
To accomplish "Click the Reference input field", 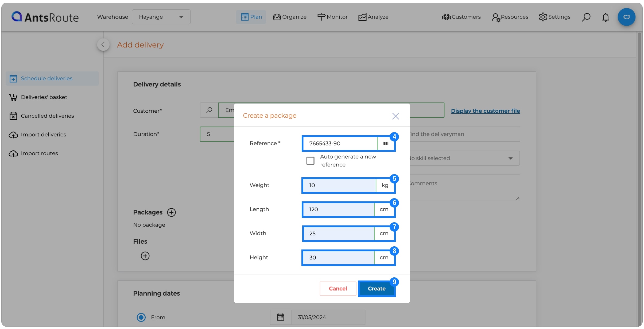I will click(340, 143).
